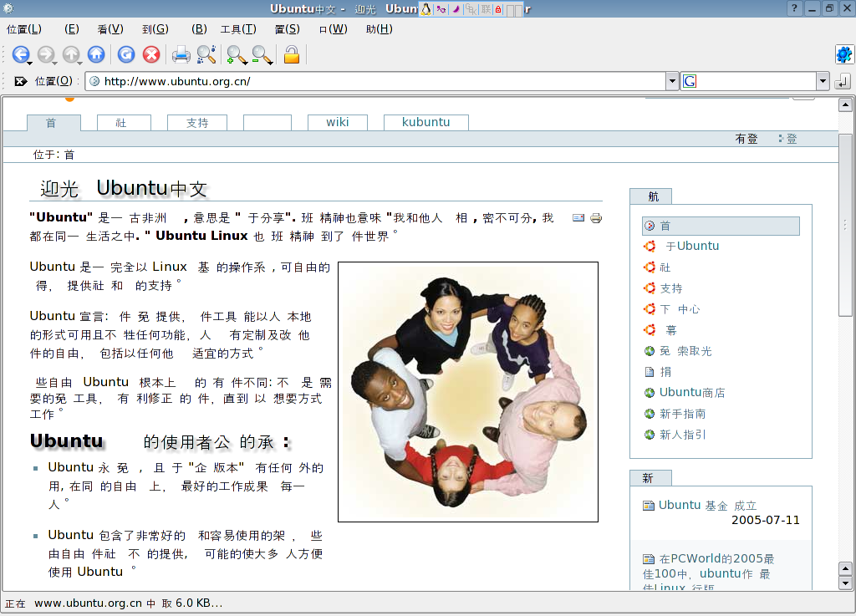Click the highlighted 首 item in the sidebar
This screenshot has height=616, width=856.
721,226
